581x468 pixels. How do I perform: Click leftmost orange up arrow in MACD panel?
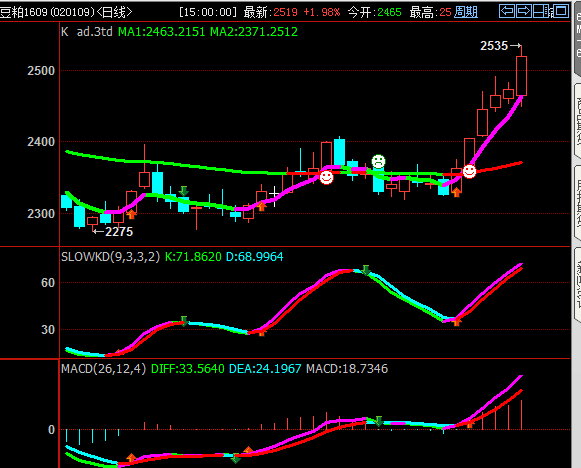[x=131, y=458]
